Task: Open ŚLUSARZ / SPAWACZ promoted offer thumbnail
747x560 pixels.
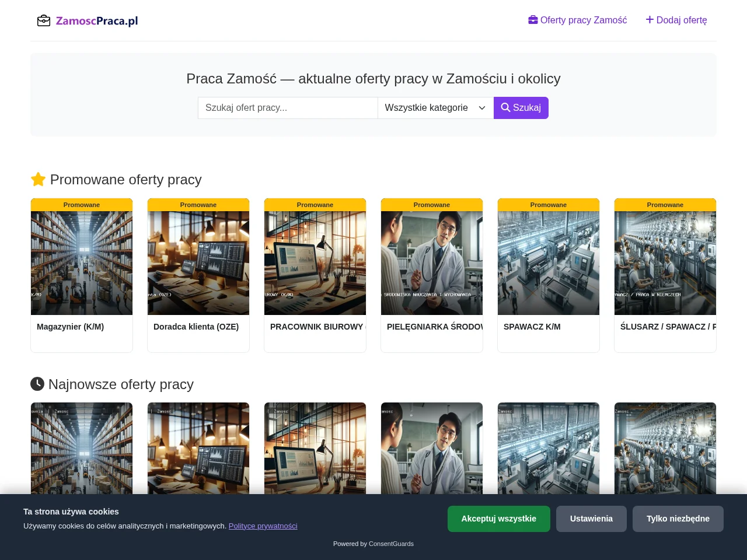Action: (665, 263)
